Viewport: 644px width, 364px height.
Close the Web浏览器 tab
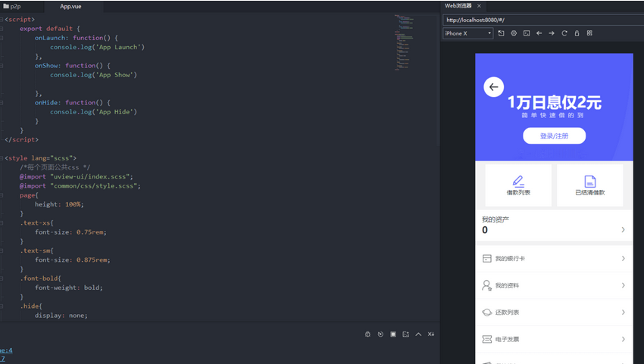tap(479, 6)
